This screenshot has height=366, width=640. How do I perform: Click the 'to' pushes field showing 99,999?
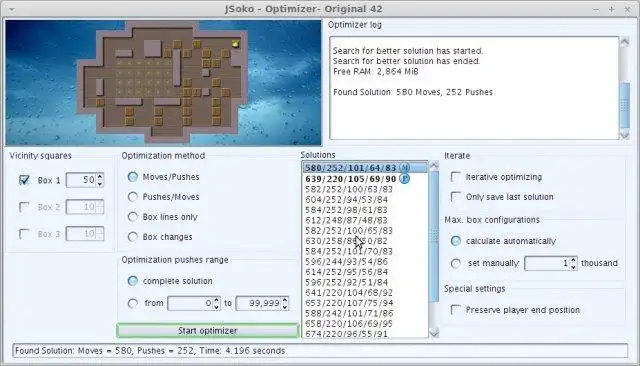click(259, 303)
